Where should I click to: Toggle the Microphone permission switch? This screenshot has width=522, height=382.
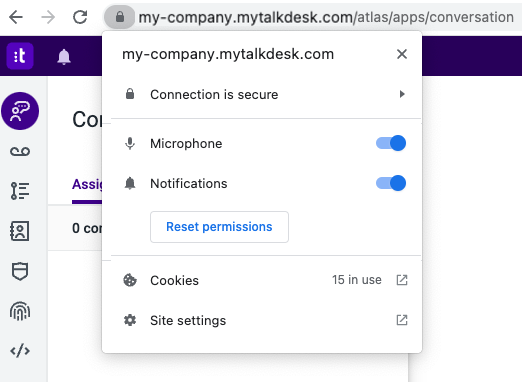[x=391, y=143]
